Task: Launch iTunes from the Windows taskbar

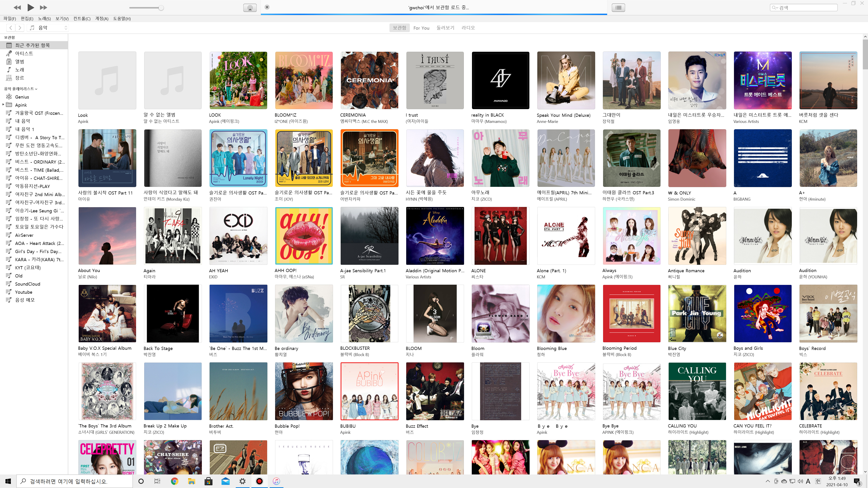Action: tap(276, 481)
